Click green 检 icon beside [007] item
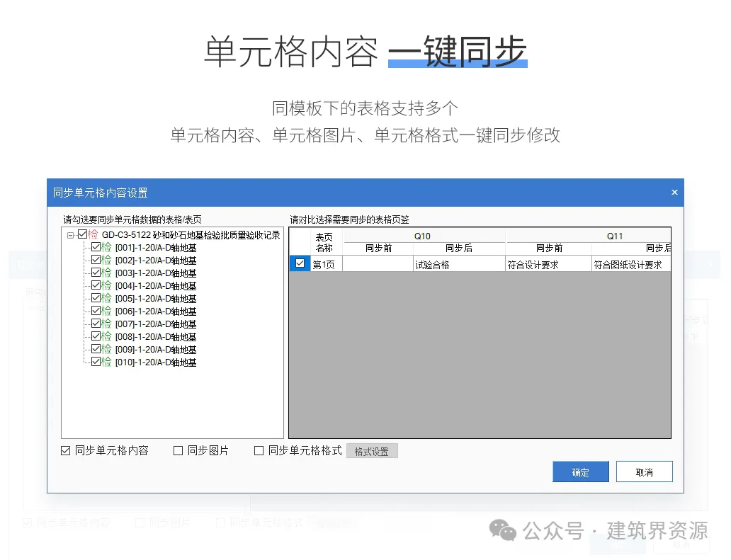The width and height of the screenshot is (731, 560). pos(107,324)
